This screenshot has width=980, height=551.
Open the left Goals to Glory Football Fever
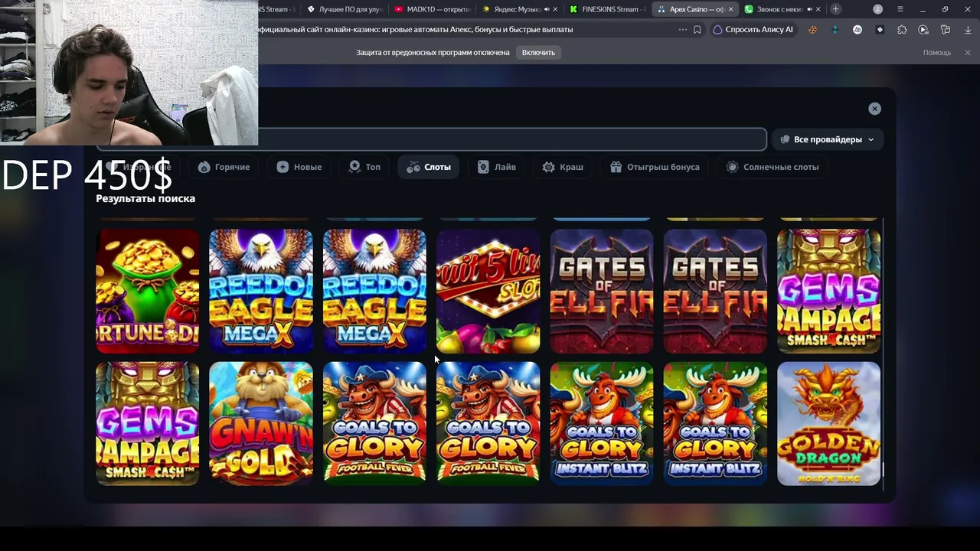click(x=374, y=423)
